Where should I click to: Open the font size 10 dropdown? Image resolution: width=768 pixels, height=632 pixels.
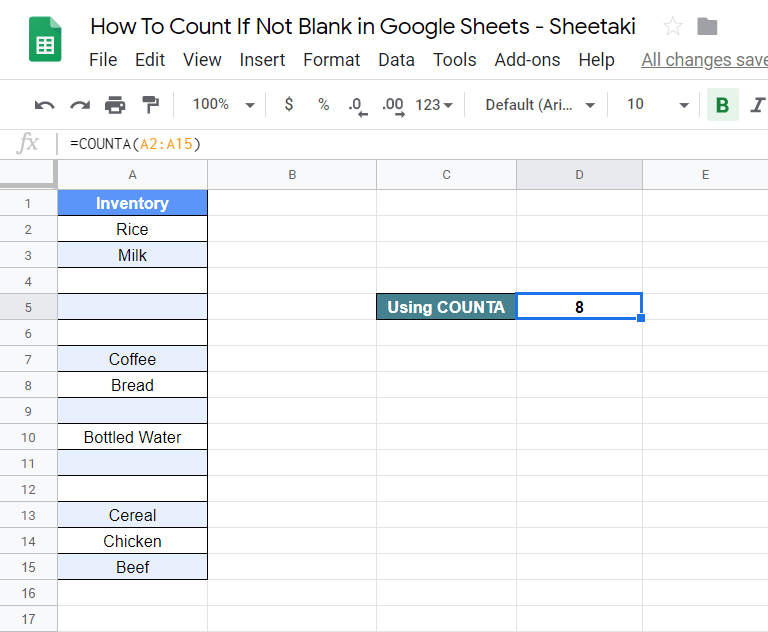point(657,104)
